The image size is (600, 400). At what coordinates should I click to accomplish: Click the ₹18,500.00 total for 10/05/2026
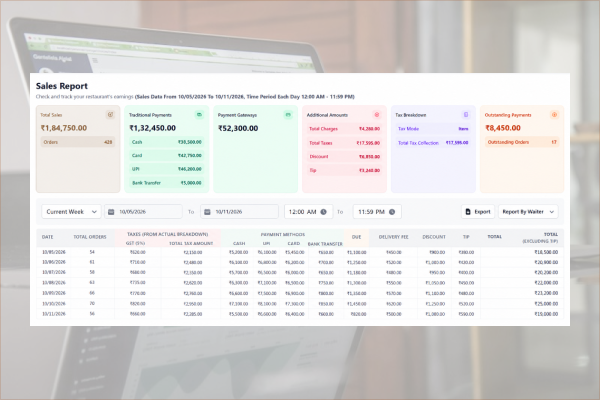(546, 252)
